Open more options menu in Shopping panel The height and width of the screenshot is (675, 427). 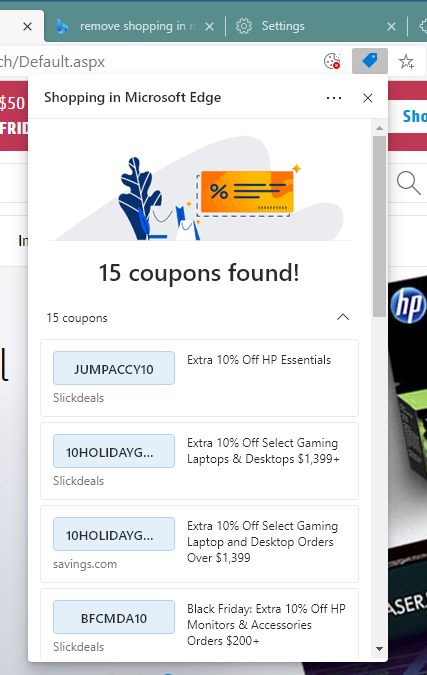coord(334,98)
